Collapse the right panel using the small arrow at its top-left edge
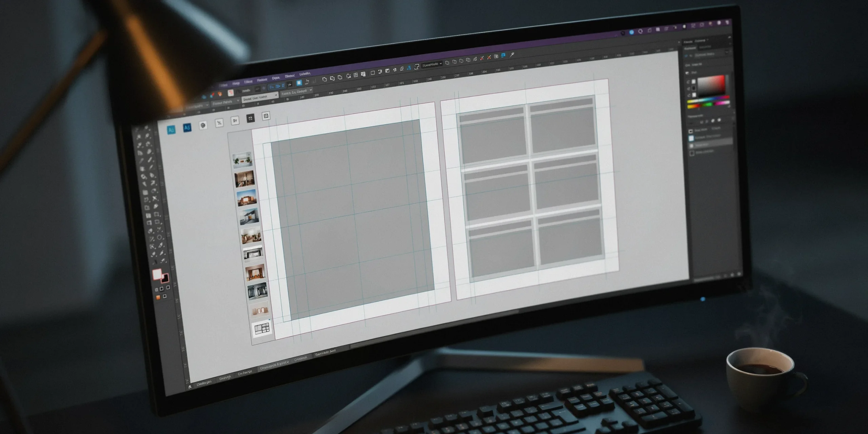This screenshot has width=868, height=434. 679,42
